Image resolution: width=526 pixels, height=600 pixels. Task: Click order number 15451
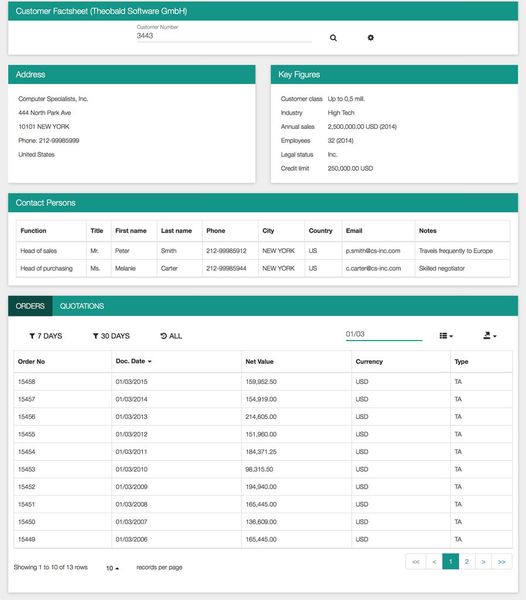point(26,504)
